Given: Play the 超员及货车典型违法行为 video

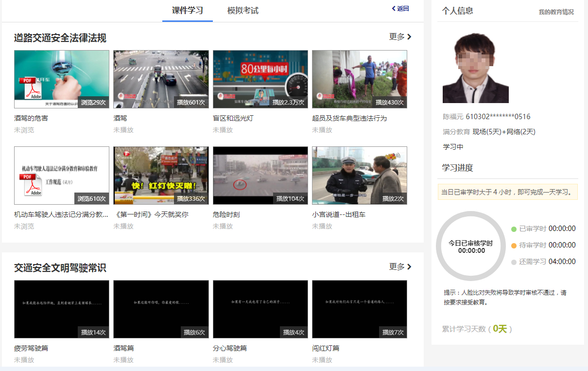Looking at the screenshot, I should [x=359, y=79].
